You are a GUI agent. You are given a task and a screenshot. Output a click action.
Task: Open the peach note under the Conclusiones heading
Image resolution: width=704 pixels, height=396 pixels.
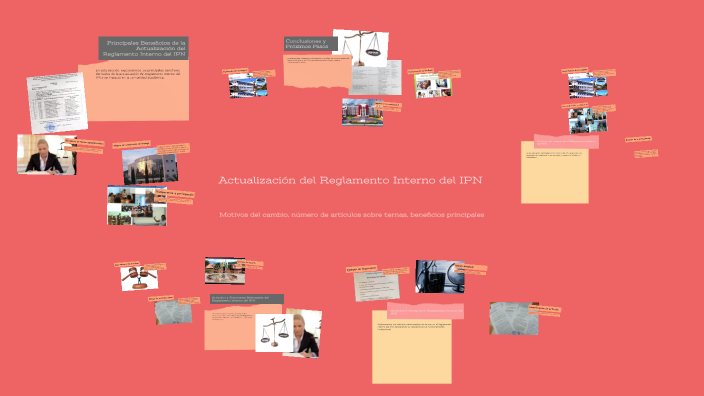(317, 71)
